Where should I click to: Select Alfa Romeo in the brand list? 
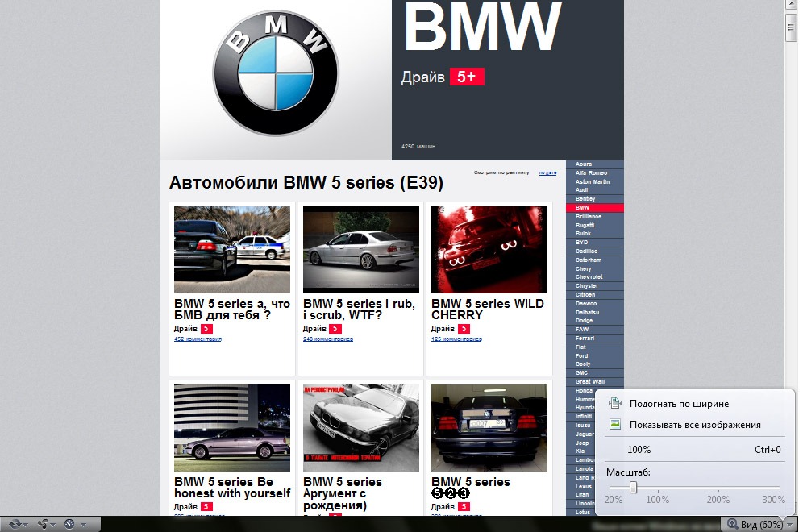click(591, 173)
